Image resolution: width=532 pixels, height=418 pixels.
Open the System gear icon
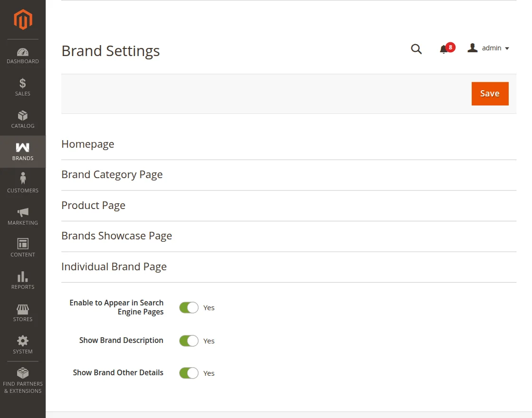pyautogui.click(x=23, y=341)
